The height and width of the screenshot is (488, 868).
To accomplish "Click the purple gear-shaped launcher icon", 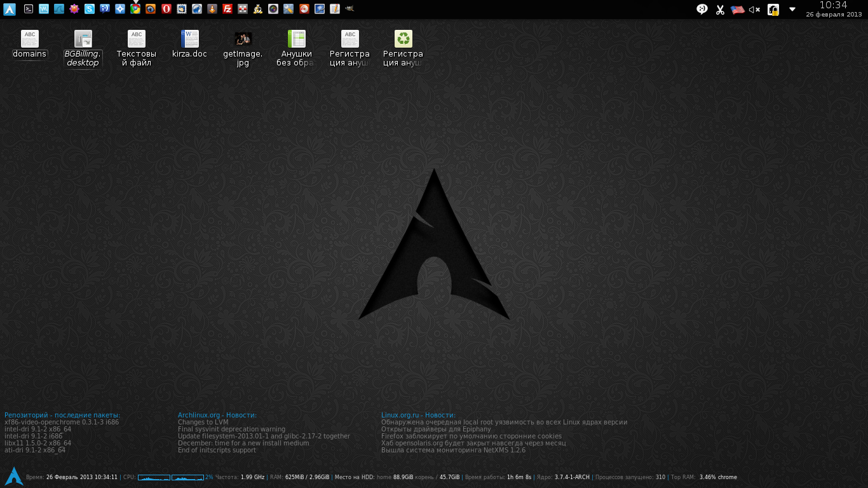I will [74, 9].
